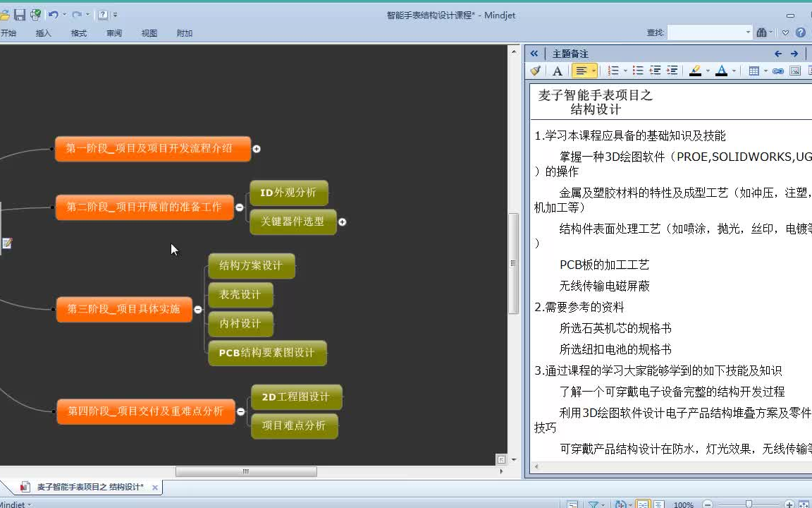Switch to the 插入 ribbon tab
The width and height of the screenshot is (812, 508).
(43, 32)
